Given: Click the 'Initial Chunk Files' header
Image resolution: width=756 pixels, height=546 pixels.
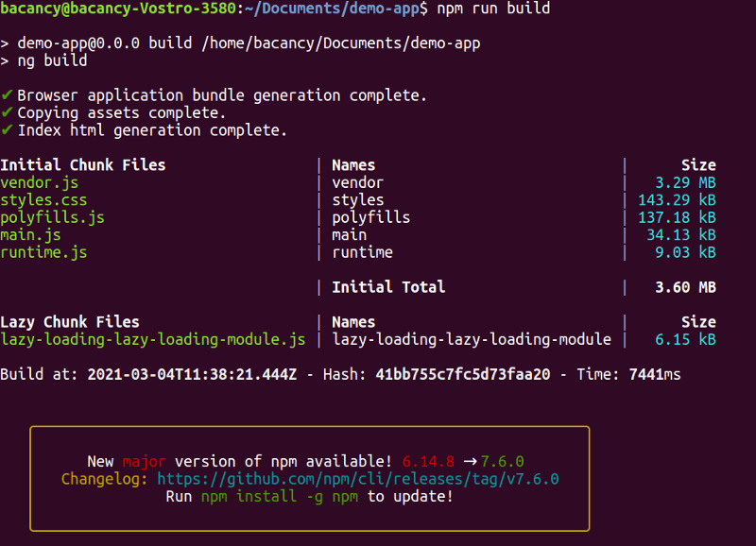Looking at the screenshot, I should 83,165.
